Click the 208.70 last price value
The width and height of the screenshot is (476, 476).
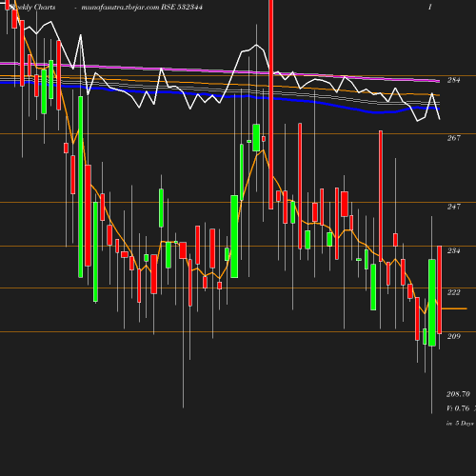click(x=458, y=394)
